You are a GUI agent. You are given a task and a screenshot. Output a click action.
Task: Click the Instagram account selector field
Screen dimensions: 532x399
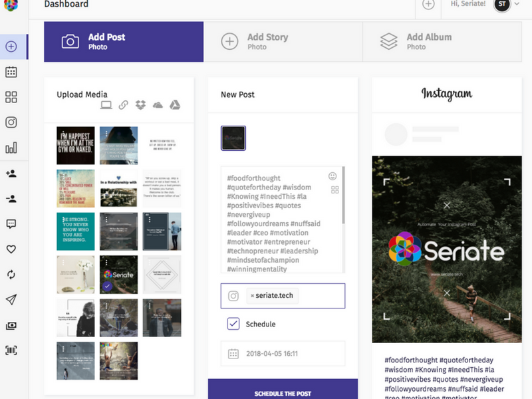pos(283,296)
